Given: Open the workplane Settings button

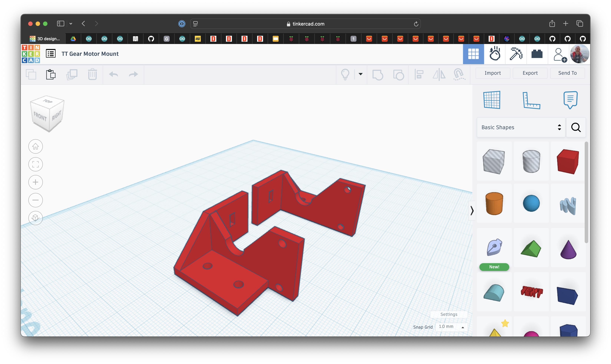Looking at the screenshot, I should 449,315.
